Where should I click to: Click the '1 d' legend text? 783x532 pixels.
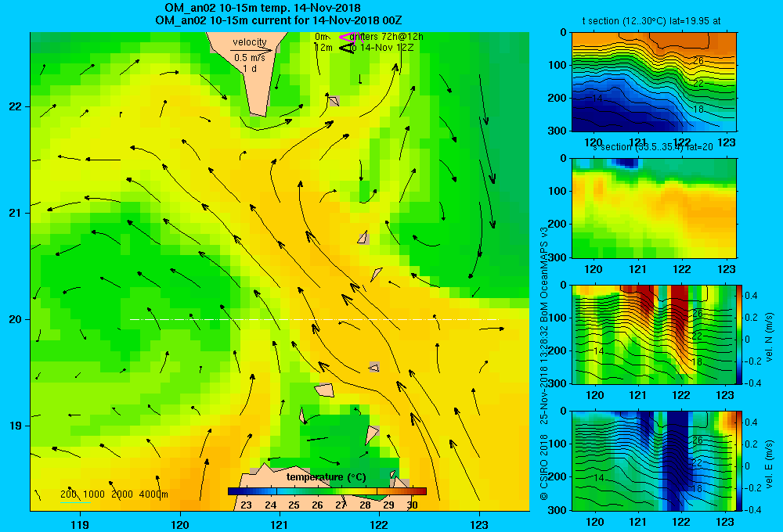pos(250,68)
